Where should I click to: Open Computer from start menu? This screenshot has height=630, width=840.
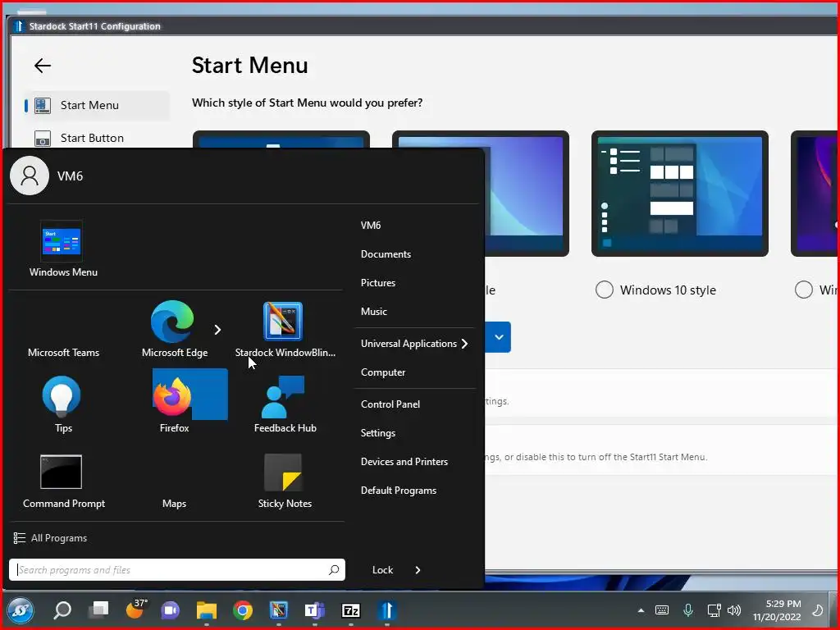coord(383,372)
